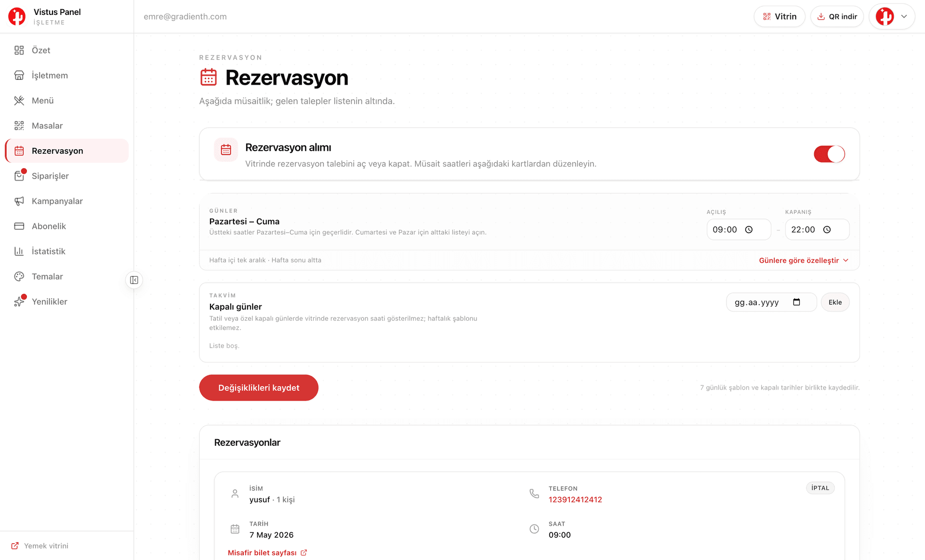925x560 pixels.
Task: Open the İstatistik page
Action: (x=67, y=251)
